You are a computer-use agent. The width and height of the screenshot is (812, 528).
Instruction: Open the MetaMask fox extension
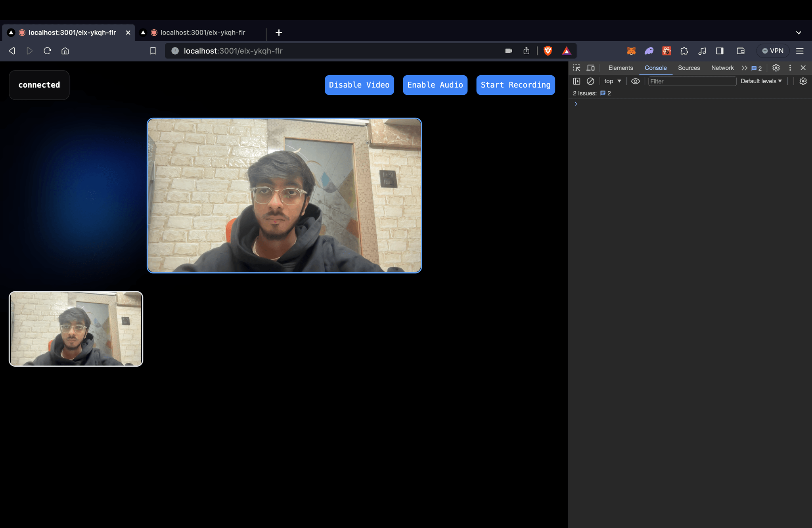click(x=631, y=51)
